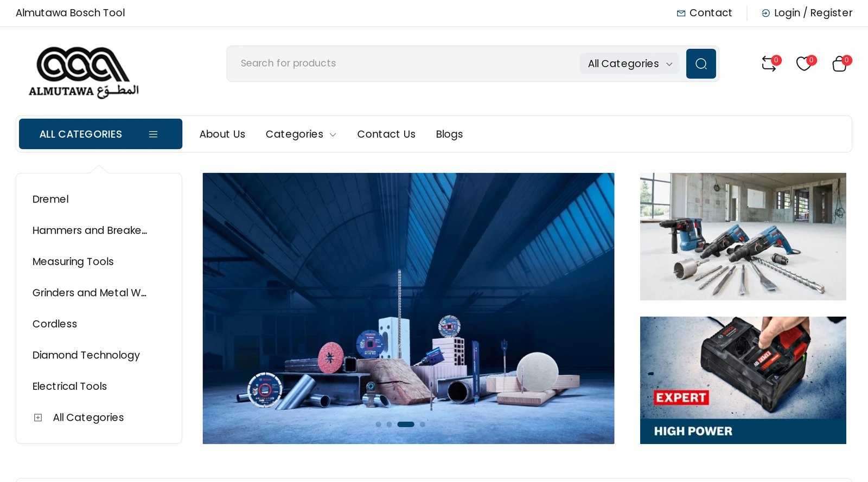
Task: Open Hammers and Breakers category
Action: click(90, 230)
